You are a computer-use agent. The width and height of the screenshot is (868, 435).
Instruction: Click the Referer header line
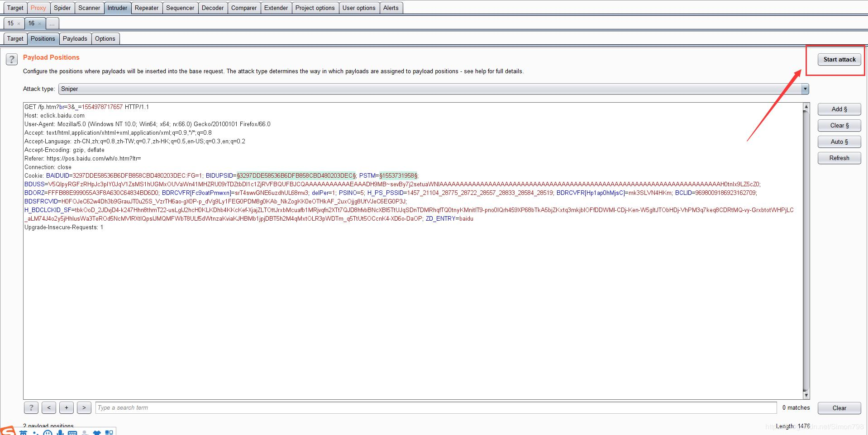point(83,158)
